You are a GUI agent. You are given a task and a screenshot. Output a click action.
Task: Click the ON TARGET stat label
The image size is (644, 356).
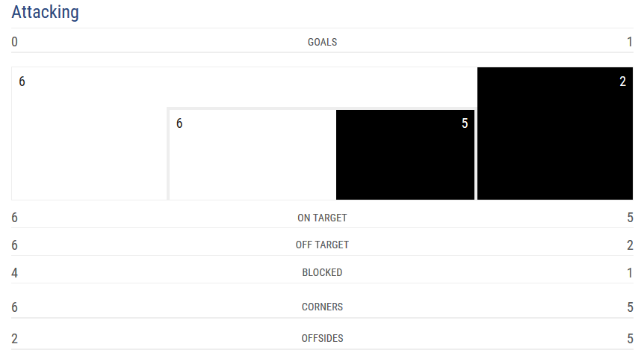pyautogui.click(x=322, y=218)
